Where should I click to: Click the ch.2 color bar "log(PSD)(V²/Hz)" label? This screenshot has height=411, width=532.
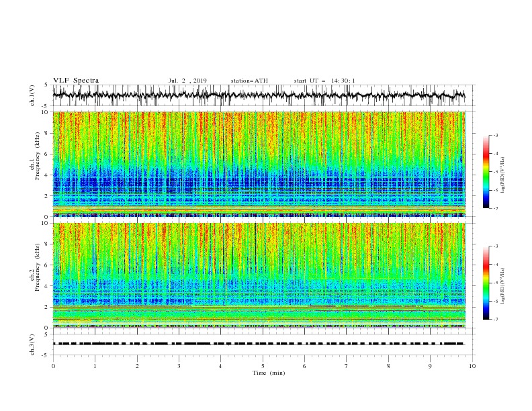(503, 286)
